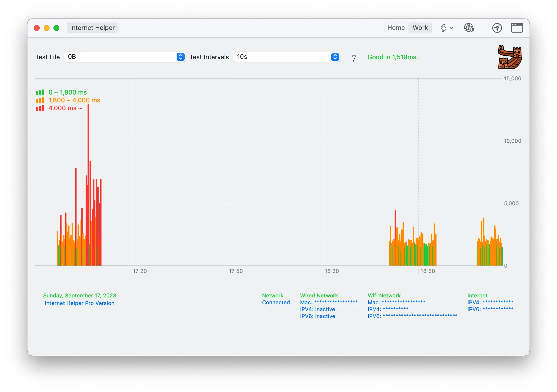
Task: Open the scroll script menu icon
Action: pyautogui.click(x=443, y=28)
